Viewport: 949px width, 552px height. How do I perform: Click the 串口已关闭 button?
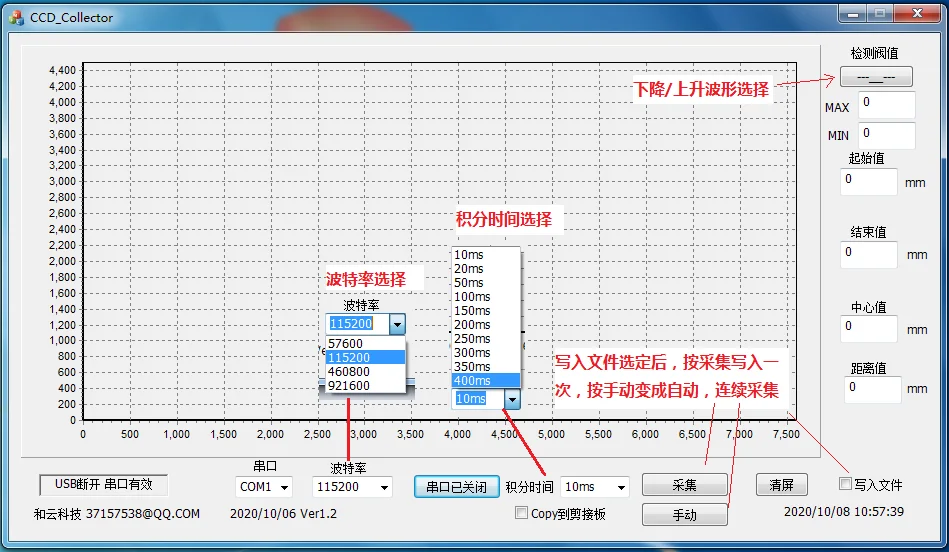[456, 487]
